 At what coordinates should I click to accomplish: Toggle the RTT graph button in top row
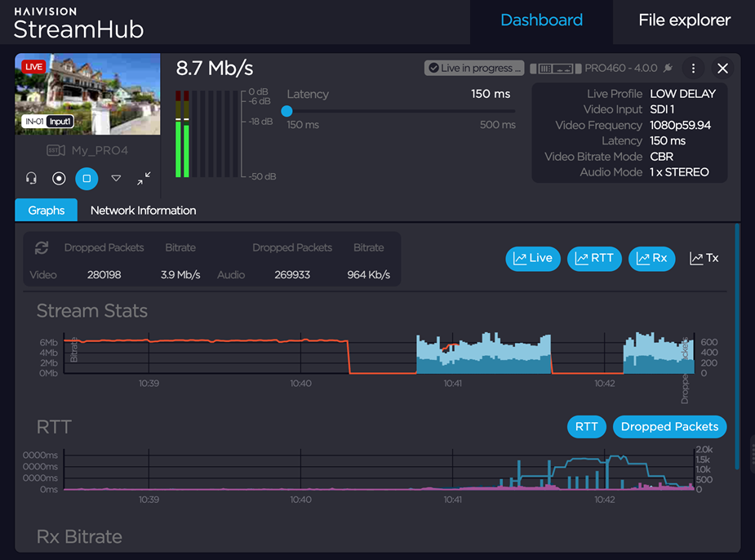(x=594, y=259)
